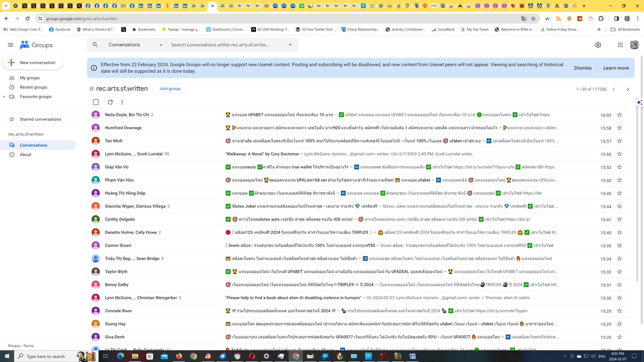644x362 pixels.
Task: Open the main navigation hamburger menu
Action: 10,45
